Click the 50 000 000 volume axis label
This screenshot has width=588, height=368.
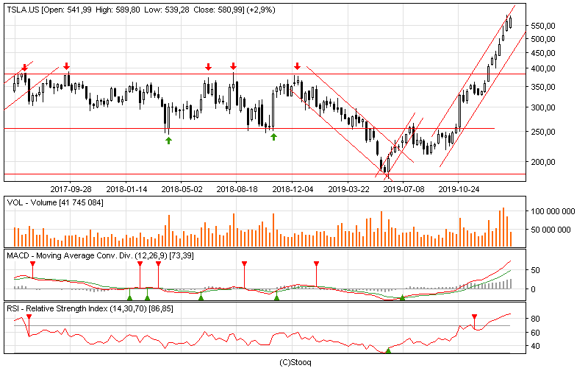point(551,230)
